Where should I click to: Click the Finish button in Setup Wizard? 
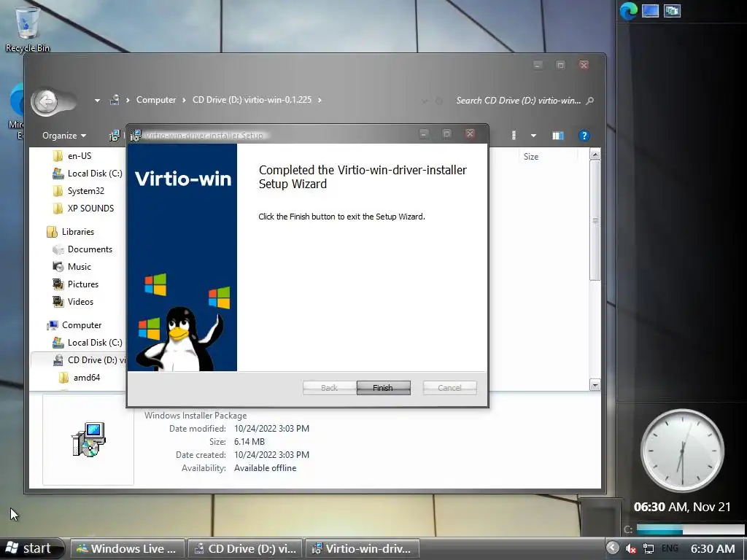coord(383,388)
